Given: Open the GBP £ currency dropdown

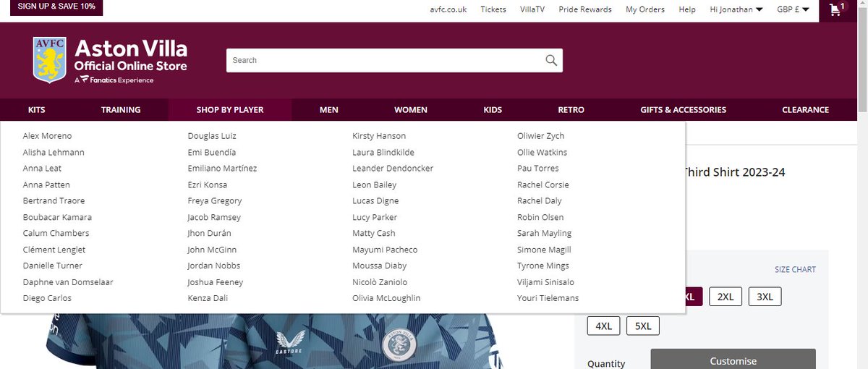Looking at the screenshot, I should [793, 9].
